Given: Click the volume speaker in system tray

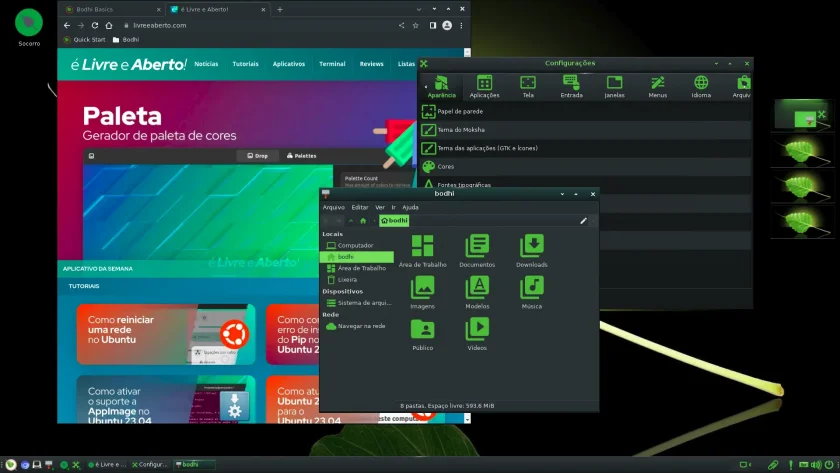Looking at the screenshot, I should click(x=815, y=465).
